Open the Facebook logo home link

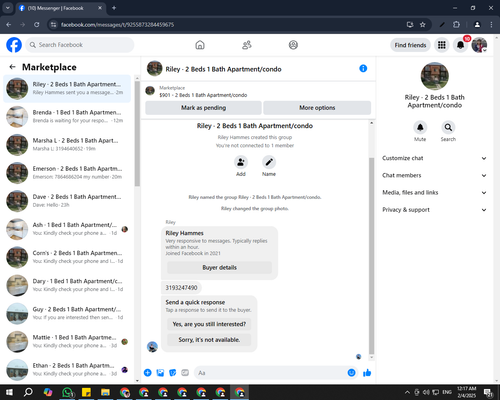(14, 45)
